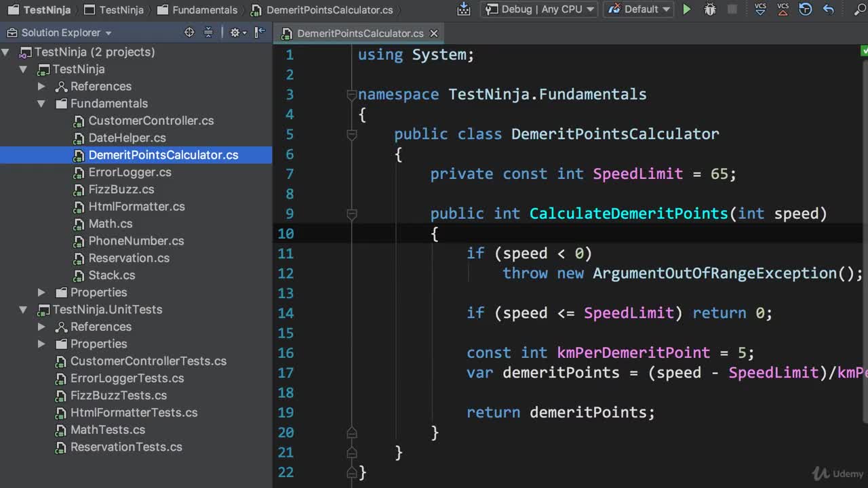Click the solution icon beside TestNinja (2 projects)
The width and height of the screenshot is (868, 488).
[26, 52]
